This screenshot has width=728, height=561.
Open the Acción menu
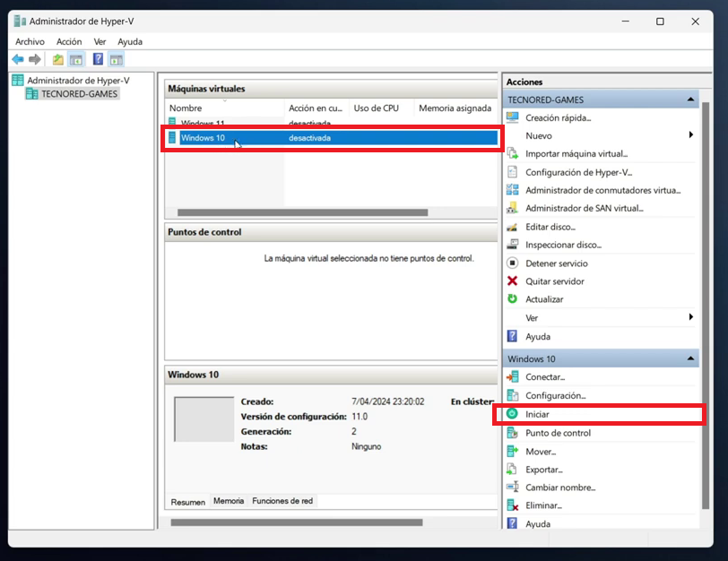[69, 42]
